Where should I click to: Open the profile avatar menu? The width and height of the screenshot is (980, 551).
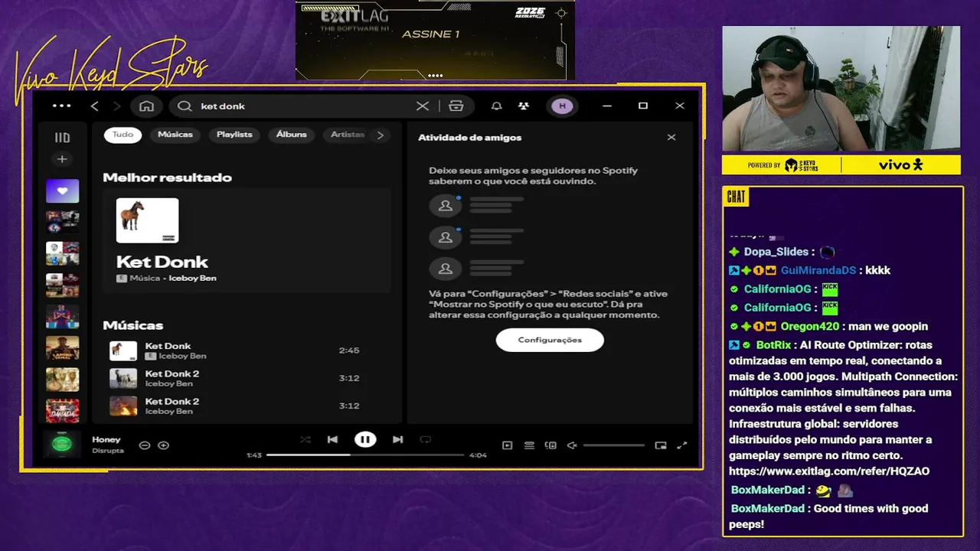[562, 106]
